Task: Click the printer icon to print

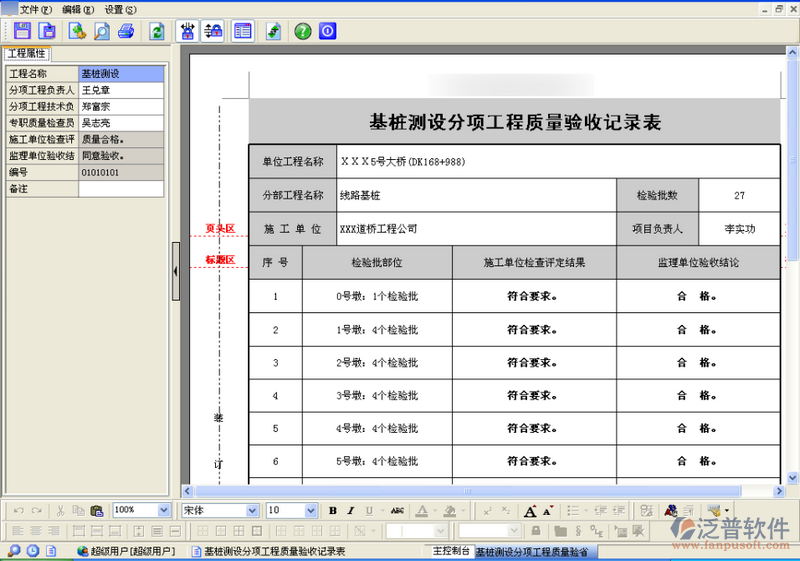Action: (x=126, y=31)
